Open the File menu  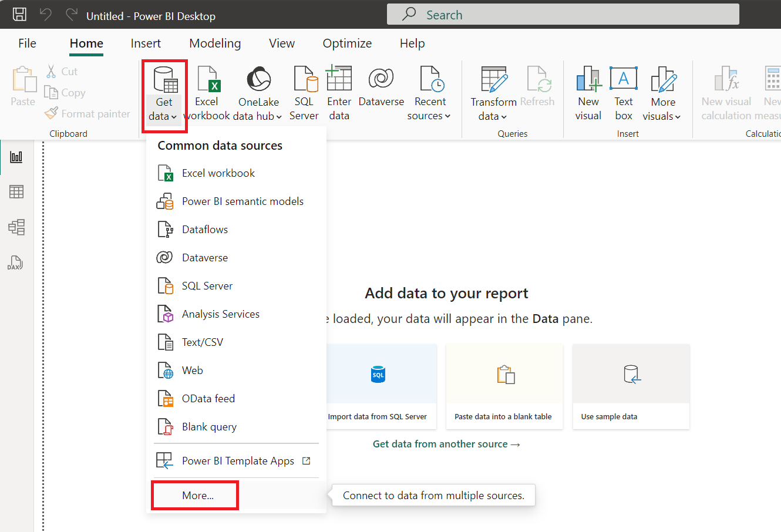point(27,43)
